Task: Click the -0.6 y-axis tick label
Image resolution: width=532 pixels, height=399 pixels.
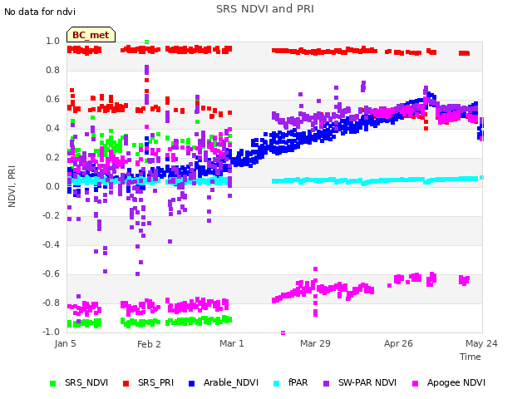Action: [x=51, y=273]
